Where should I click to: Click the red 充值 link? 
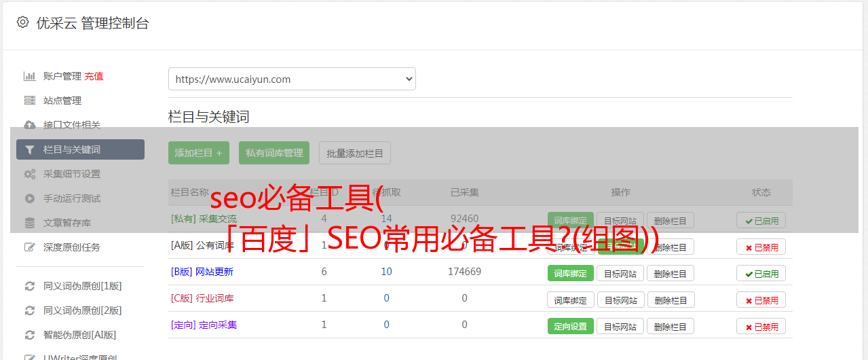tap(94, 76)
